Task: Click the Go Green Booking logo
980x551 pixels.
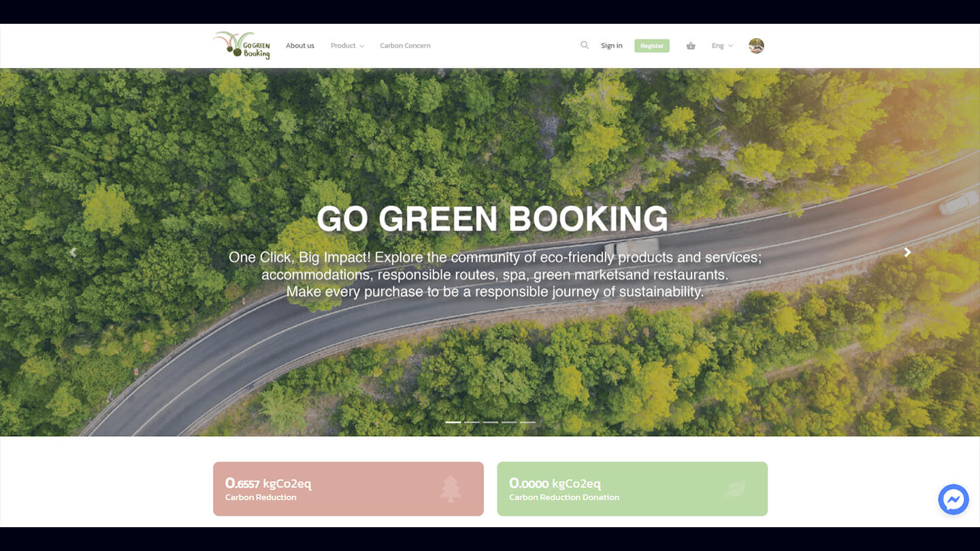Action: point(242,46)
